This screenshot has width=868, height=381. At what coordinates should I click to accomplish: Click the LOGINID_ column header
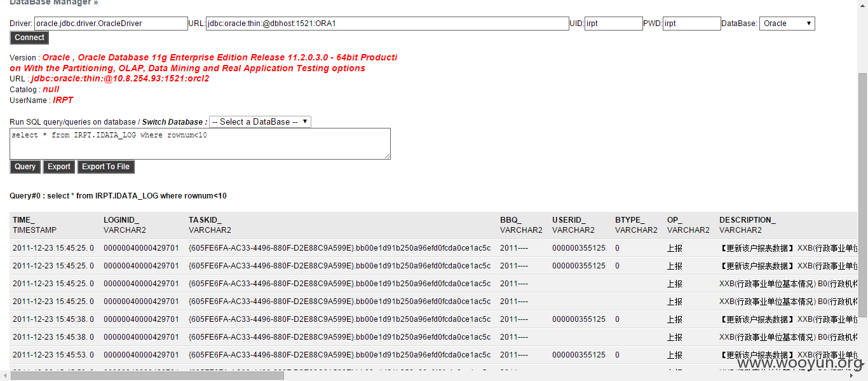[121, 220]
